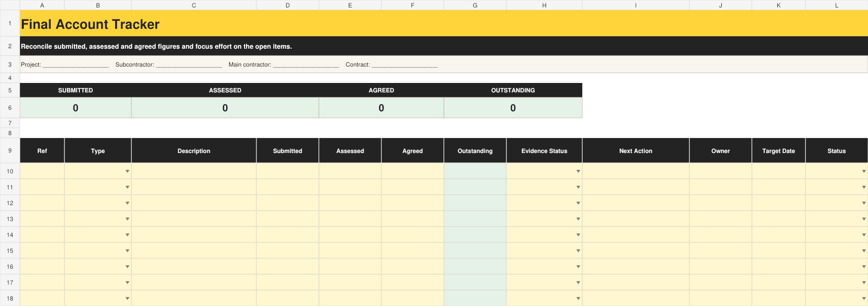The image size is (868, 306).
Task: Click the Target Date cell in row 12
Action: [779, 203]
